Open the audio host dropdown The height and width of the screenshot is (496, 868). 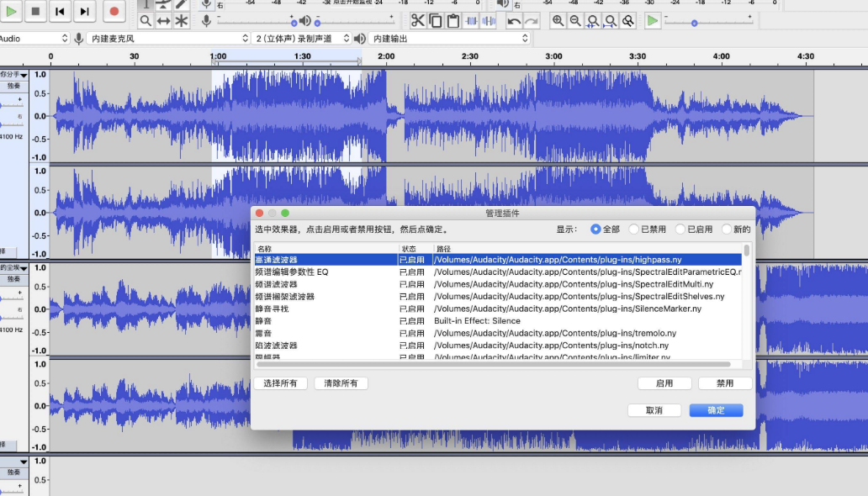[34, 38]
